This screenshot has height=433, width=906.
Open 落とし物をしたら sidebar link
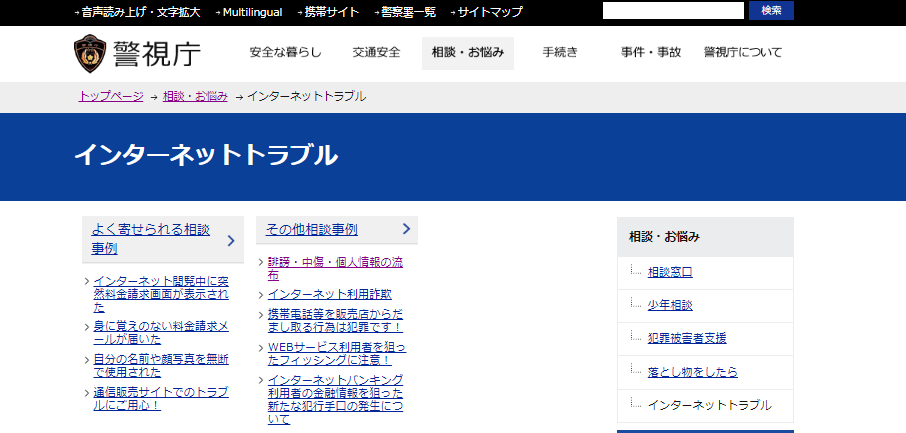[692, 372]
